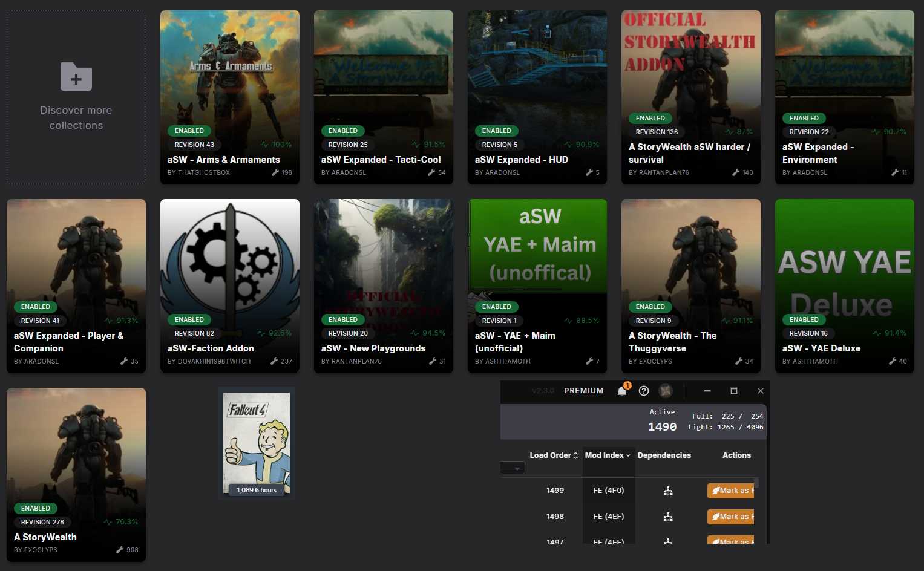Click wrench icon on YAE + Maim card
The image size is (924, 571).
pos(589,361)
